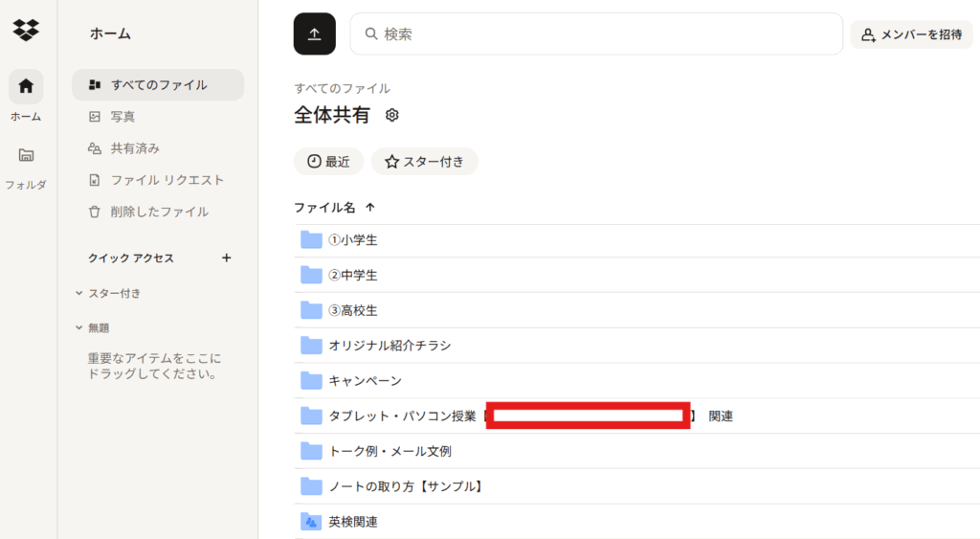Filter by スター付き chip
The width and height of the screenshot is (980, 539).
pos(424,162)
